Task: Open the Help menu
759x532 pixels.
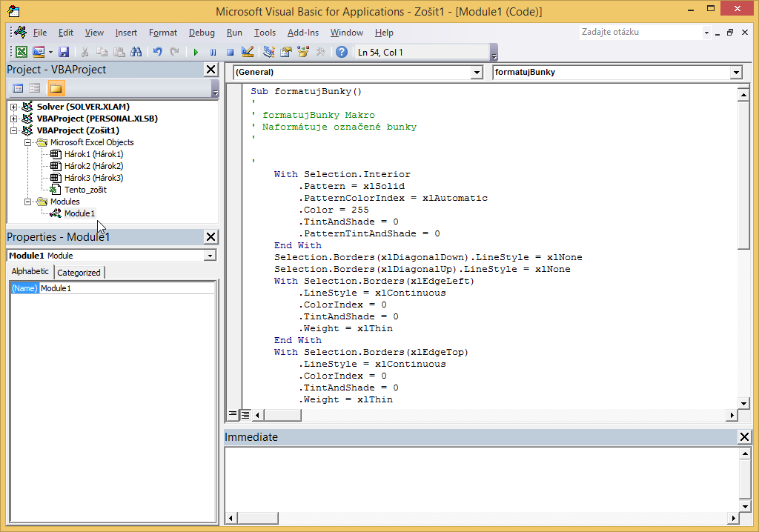Action: pos(384,33)
